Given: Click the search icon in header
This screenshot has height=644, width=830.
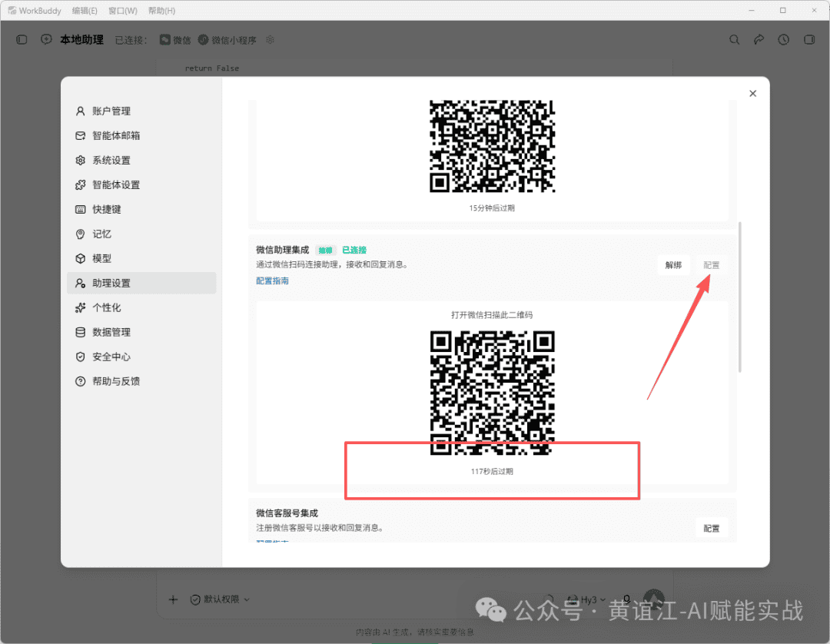Looking at the screenshot, I should click(734, 40).
